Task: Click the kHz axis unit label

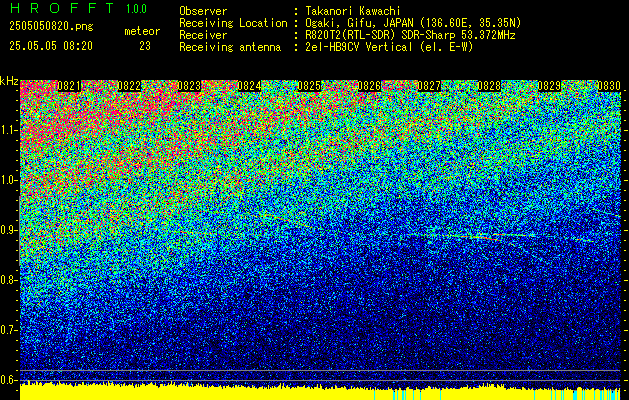Action: tap(9, 81)
